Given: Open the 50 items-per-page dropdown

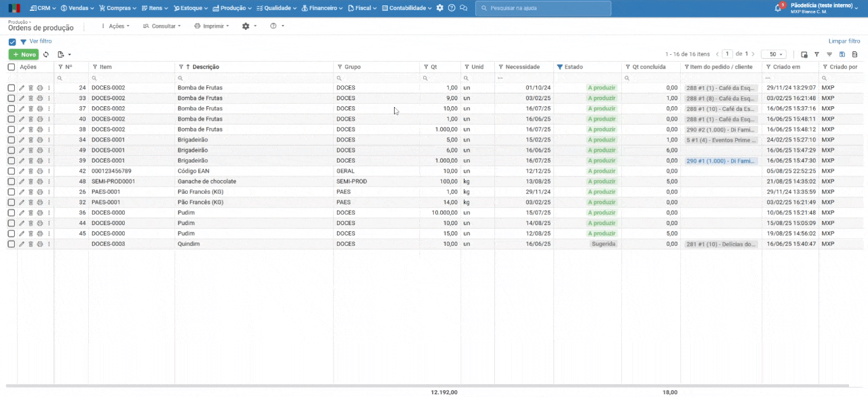Looking at the screenshot, I should click(772, 54).
